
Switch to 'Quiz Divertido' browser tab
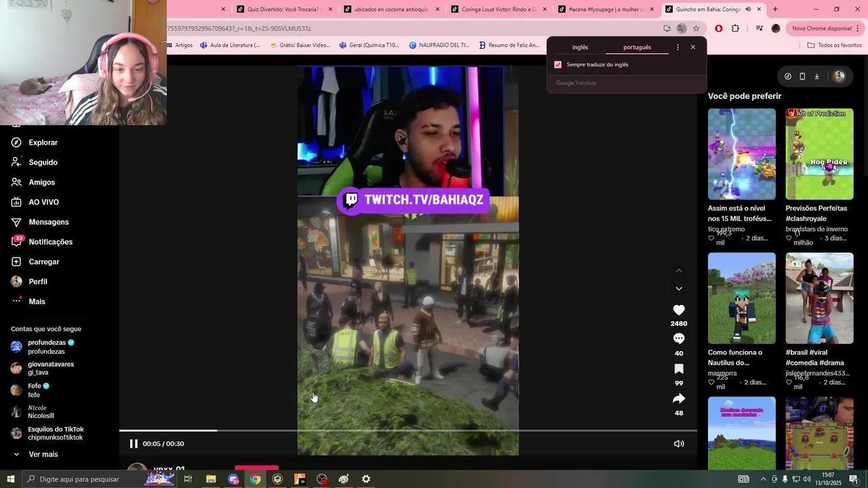pos(285,9)
